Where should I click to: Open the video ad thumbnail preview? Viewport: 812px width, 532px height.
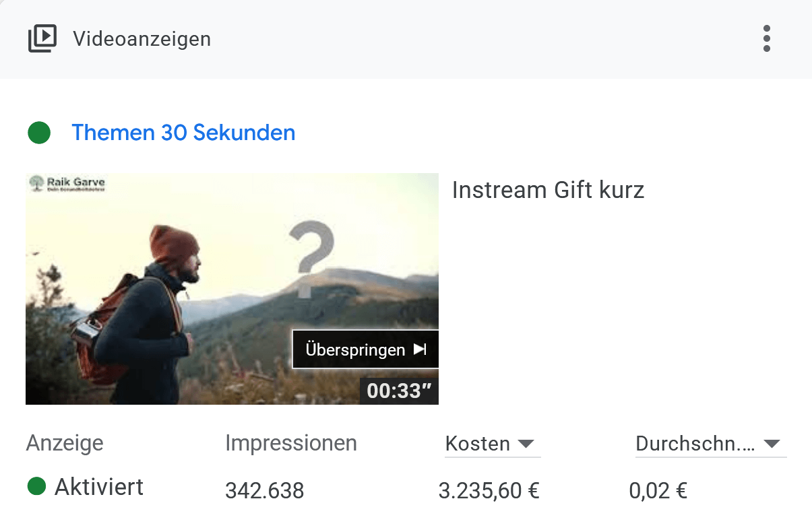tap(232, 289)
